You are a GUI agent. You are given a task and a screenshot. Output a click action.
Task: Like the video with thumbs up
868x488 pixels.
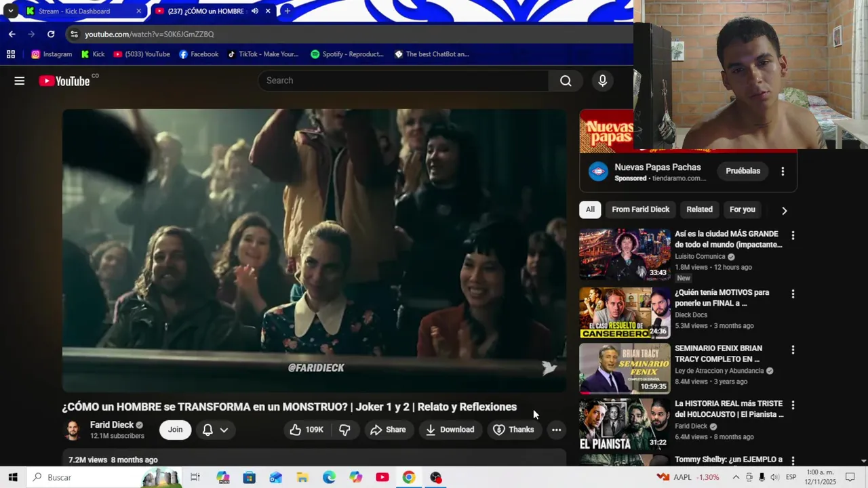[x=306, y=430]
